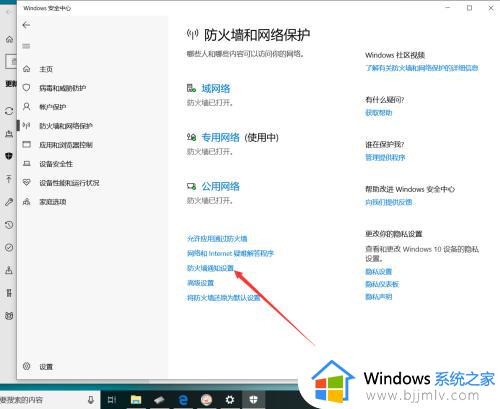Click Find my device icon in Settings window
The image size is (500, 409).
click(x=9, y=270)
